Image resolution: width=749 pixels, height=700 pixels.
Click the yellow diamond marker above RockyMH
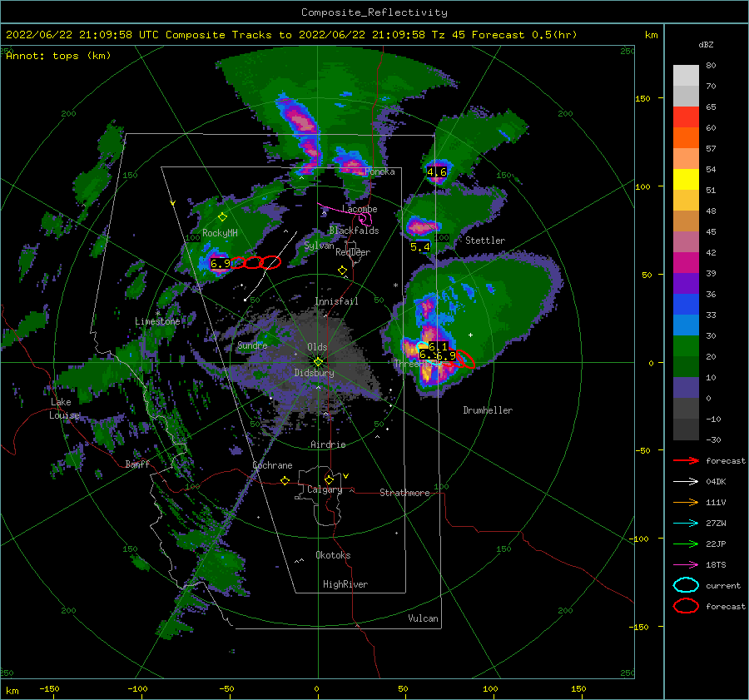[x=222, y=217]
